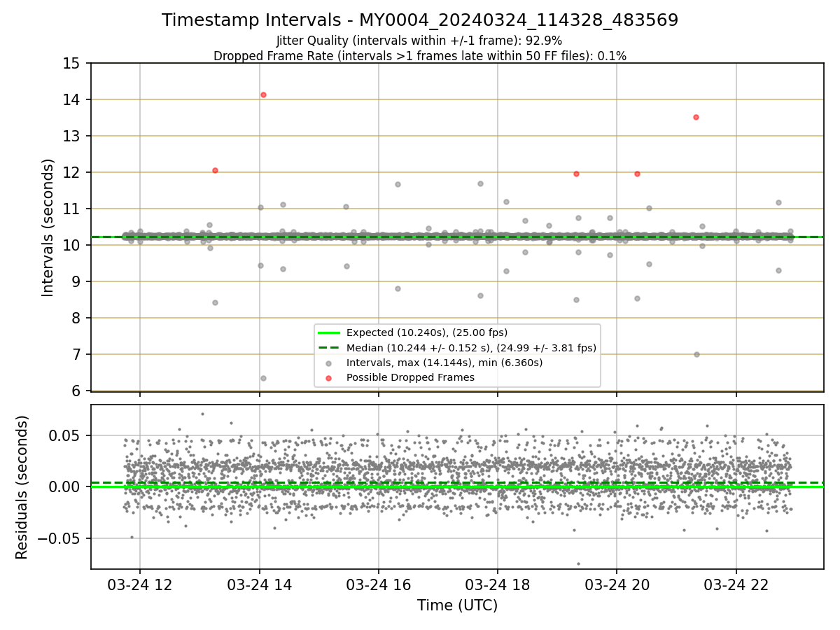This screenshot has height=630, width=840.
Task: Click the x-axis tick label '03-24 16'
Action: (x=378, y=584)
